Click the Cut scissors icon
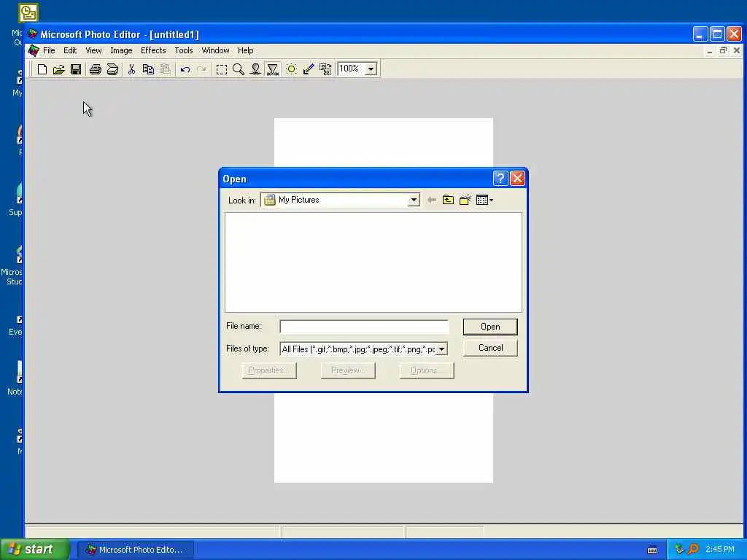 (x=131, y=69)
